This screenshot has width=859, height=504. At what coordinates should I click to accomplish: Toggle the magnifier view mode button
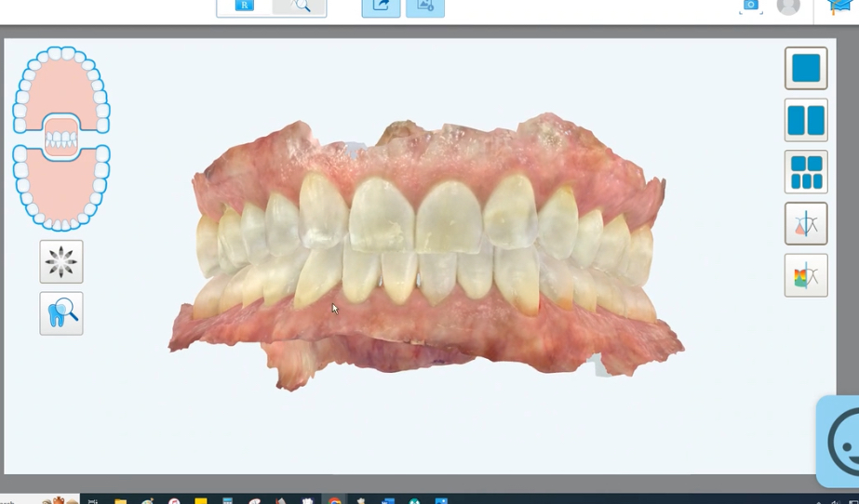[300, 7]
